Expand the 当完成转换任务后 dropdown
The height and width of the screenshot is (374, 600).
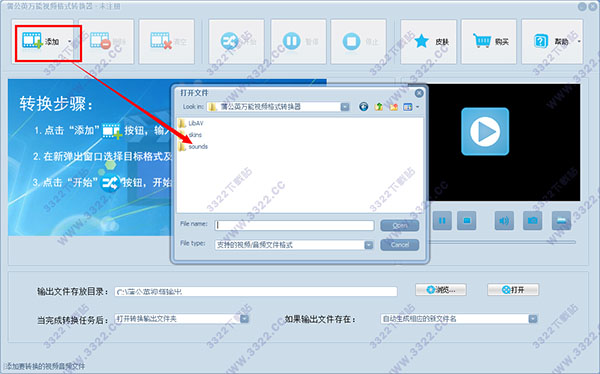(x=244, y=319)
